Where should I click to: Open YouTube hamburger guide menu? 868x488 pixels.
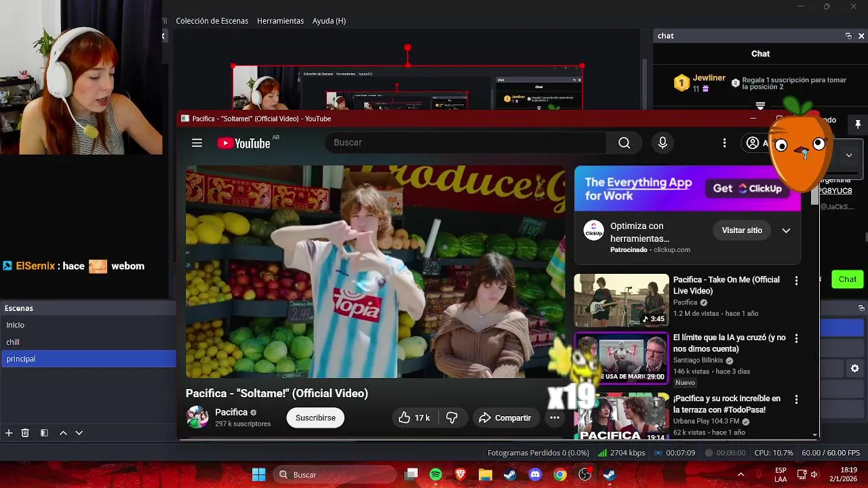(197, 143)
